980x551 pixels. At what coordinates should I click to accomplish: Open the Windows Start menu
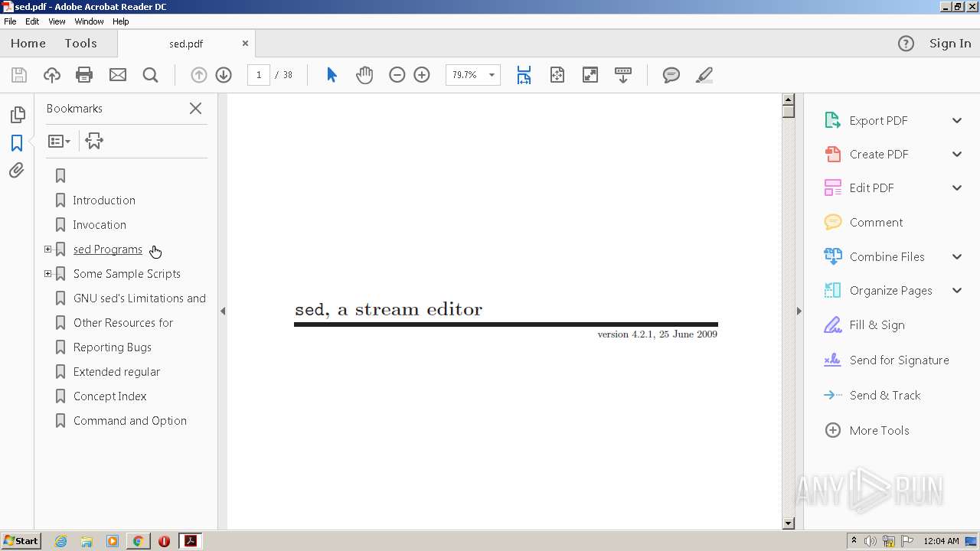(x=21, y=541)
